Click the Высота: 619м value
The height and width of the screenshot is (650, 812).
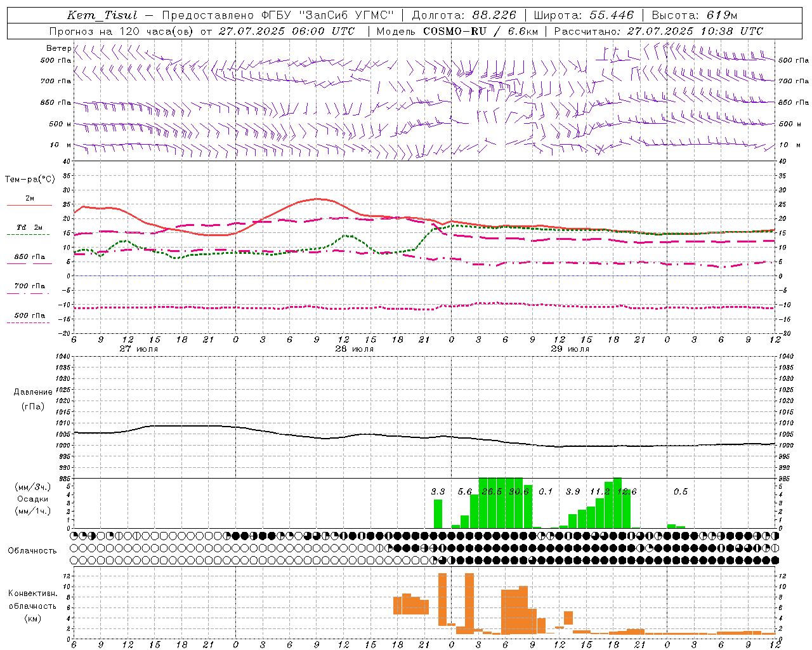click(x=695, y=15)
